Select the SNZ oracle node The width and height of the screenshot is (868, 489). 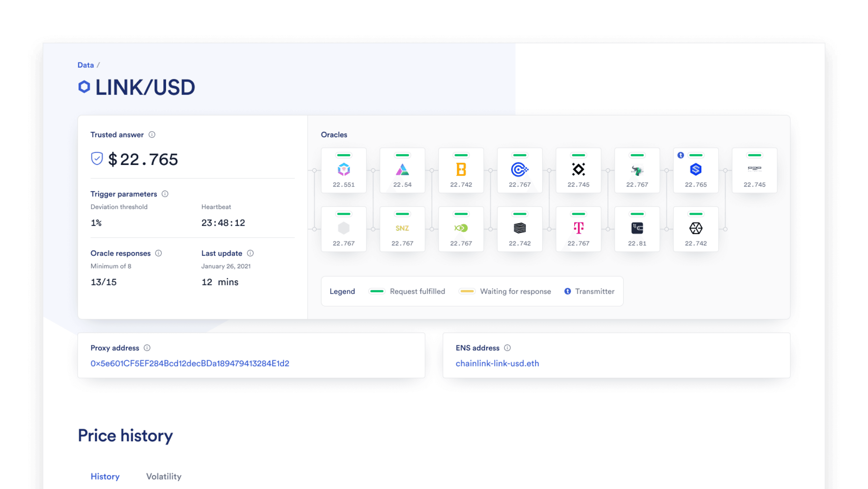point(402,229)
